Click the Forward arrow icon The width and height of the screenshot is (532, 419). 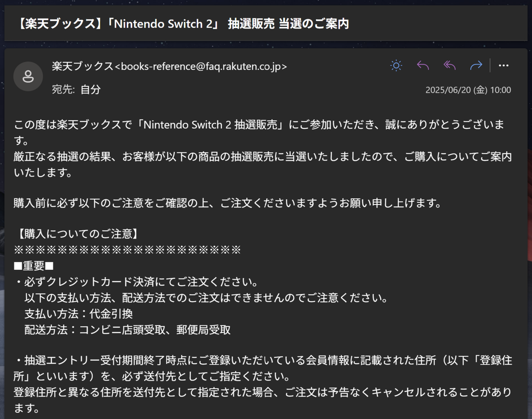click(x=476, y=65)
